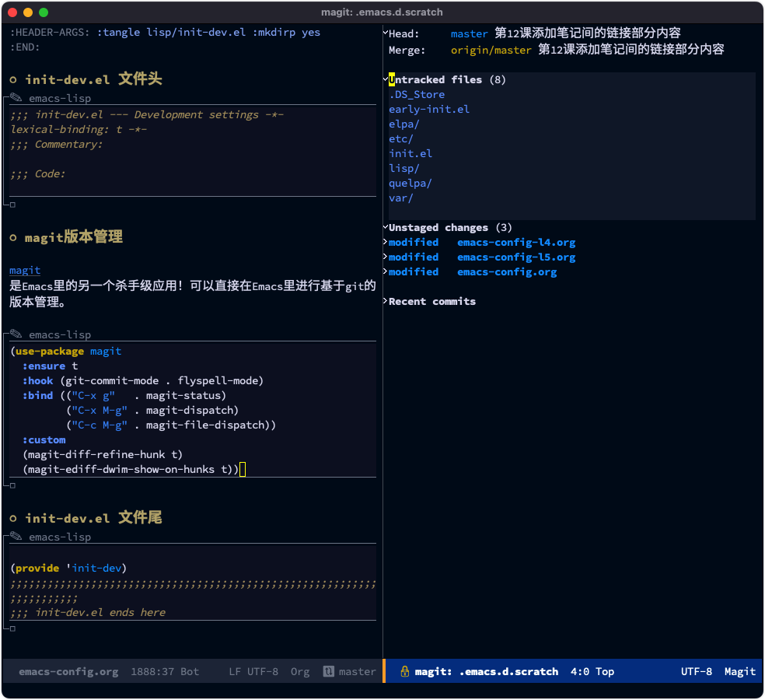Click ';;; Commentary:' comment line
The height and width of the screenshot is (700, 765).
click(56, 144)
